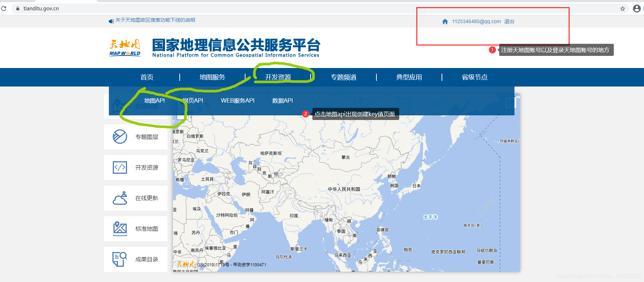
Task: Click the 白俄罗斯 label on map
Action: point(195,136)
